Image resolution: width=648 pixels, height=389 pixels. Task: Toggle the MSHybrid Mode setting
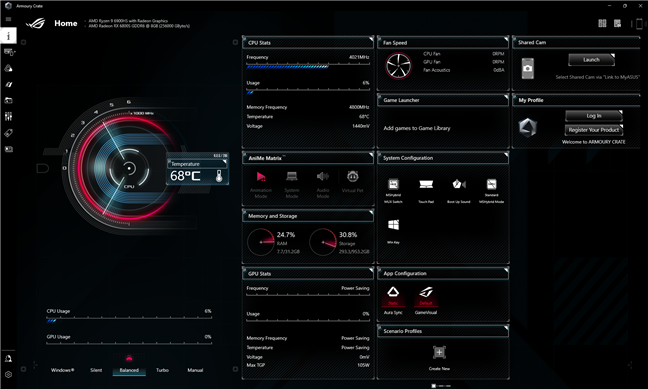point(491,191)
